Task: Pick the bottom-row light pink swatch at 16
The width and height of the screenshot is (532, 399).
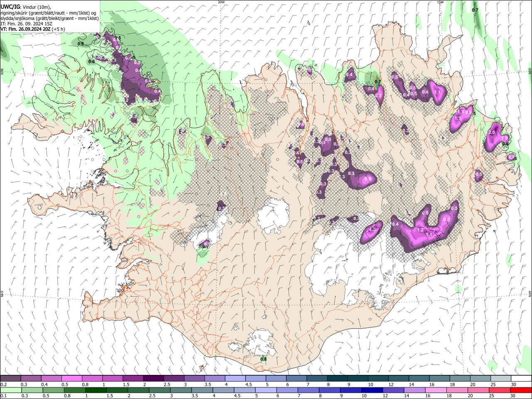Action: [436, 390]
